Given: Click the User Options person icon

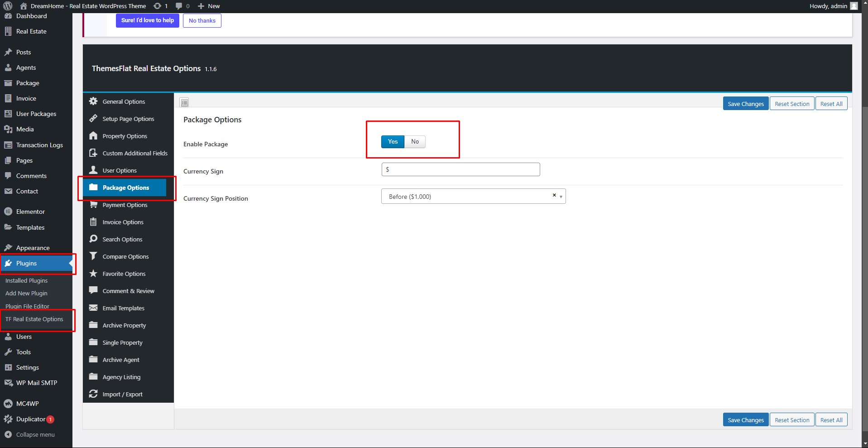Looking at the screenshot, I should [x=93, y=170].
